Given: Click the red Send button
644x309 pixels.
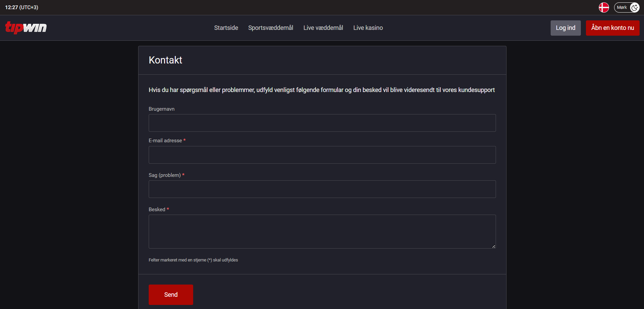Looking at the screenshot, I should tap(171, 295).
